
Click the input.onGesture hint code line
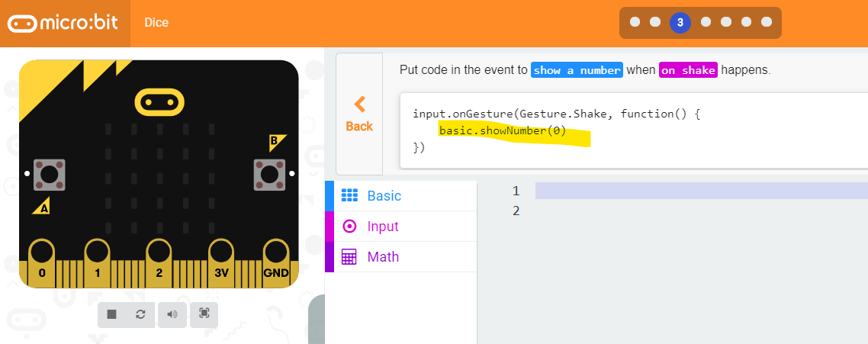(557, 114)
